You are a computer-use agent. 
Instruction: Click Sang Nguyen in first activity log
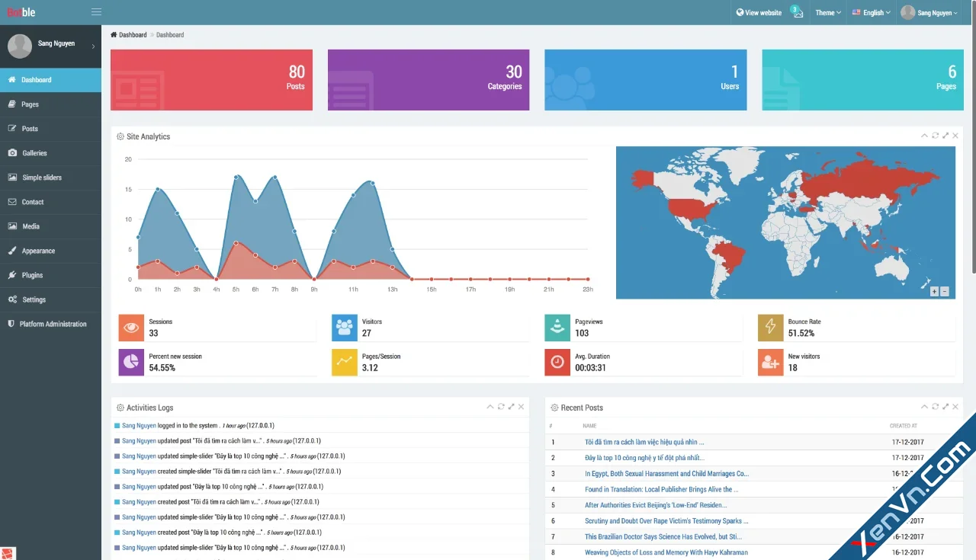click(139, 426)
